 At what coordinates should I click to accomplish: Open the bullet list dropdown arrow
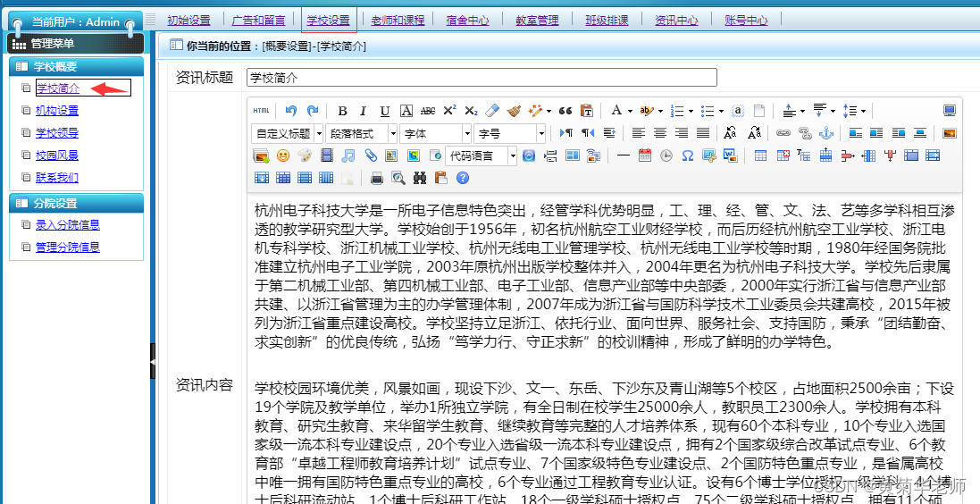click(721, 112)
